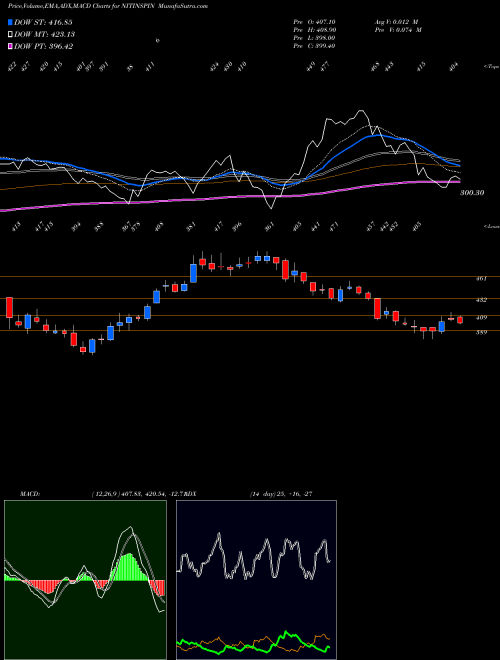Click the '<-Lows' label at right edge
500x660 pixels.
tap(491, 226)
